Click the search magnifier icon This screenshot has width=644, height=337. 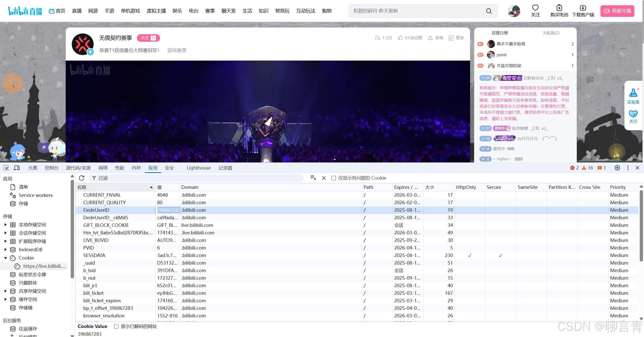(489, 11)
